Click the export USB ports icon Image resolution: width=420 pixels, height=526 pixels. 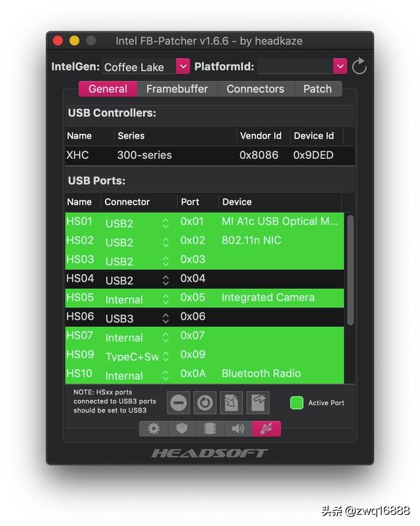click(257, 403)
